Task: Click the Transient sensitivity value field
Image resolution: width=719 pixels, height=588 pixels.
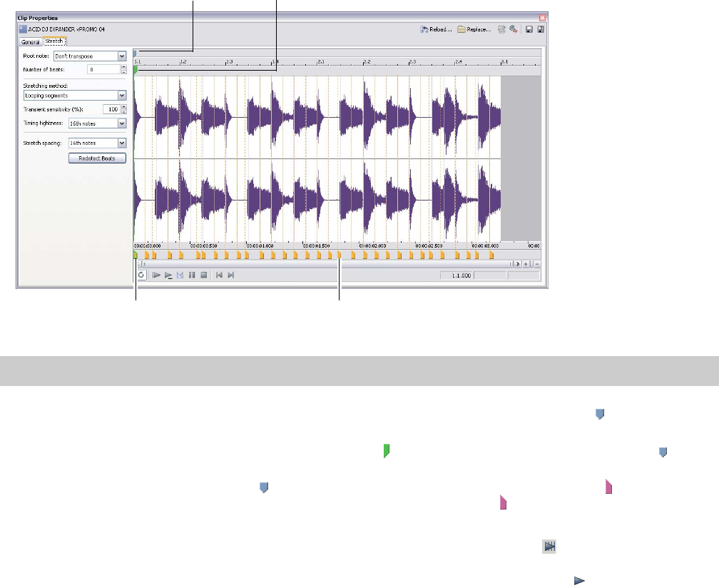Action: point(111,109)
